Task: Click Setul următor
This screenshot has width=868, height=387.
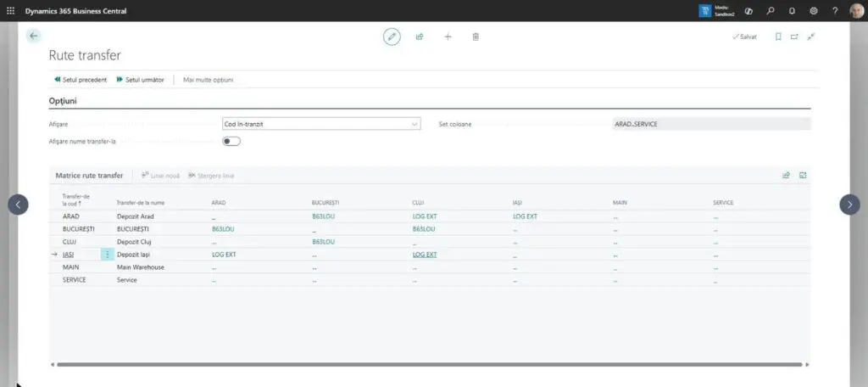Action: (x=140, y=80)
